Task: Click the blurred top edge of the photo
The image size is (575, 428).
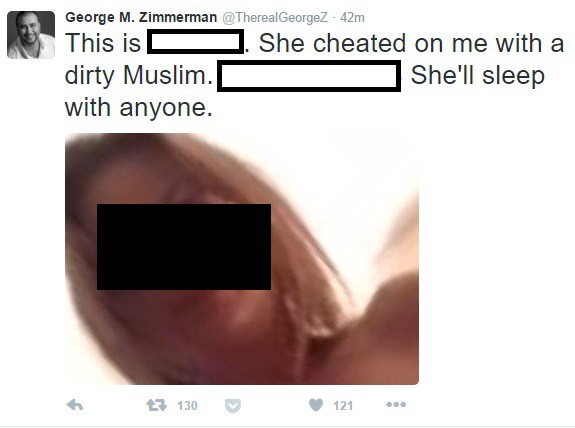Action: pos(242,141)
